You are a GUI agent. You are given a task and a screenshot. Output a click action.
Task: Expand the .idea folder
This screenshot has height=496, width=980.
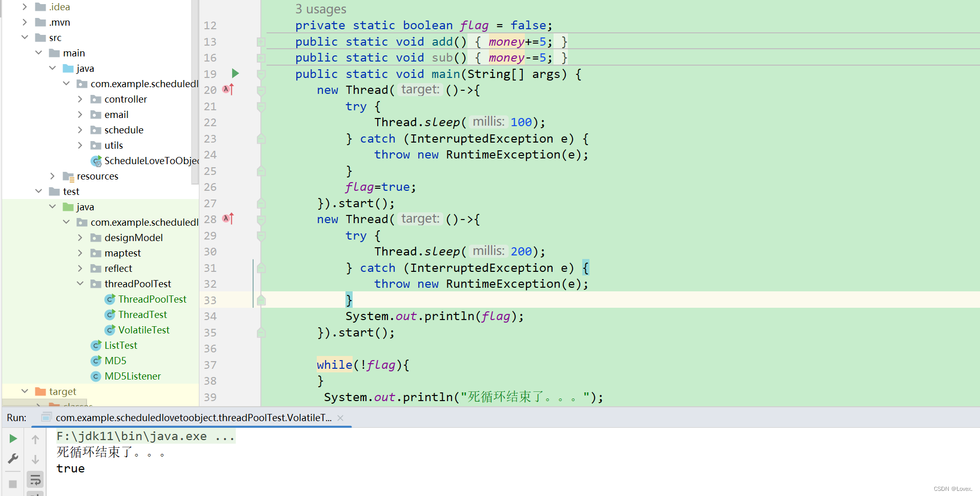point(24,7)
